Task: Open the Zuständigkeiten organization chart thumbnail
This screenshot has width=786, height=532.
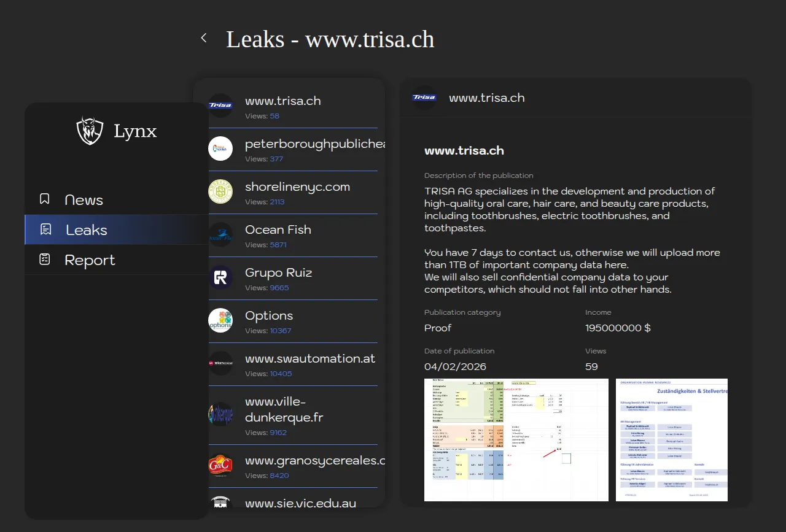Action: coord(671,439)
